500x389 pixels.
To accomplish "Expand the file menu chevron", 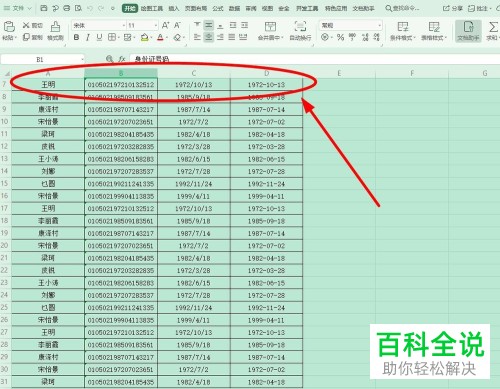I will 29,8.
